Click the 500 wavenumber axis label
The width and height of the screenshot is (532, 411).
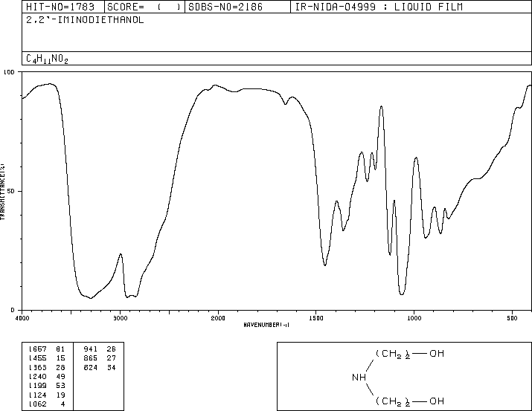(x=512, y=318)
